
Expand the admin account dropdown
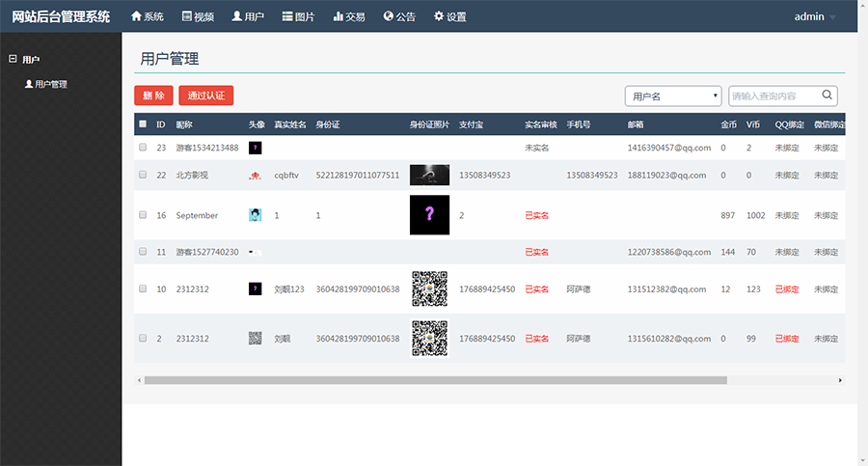(x=815, y=16)
